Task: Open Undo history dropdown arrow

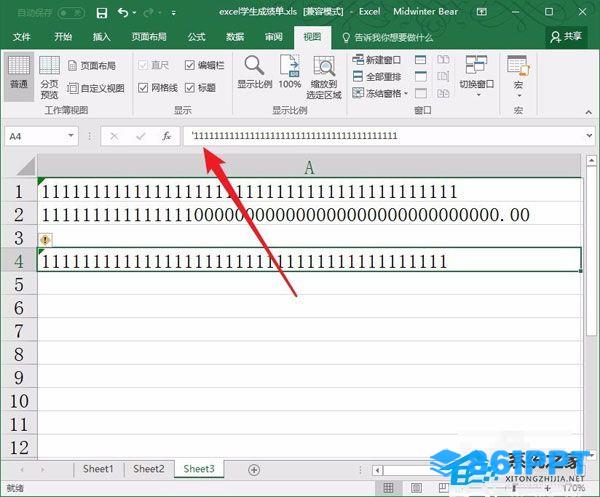Action: click(x=134, y=13)
